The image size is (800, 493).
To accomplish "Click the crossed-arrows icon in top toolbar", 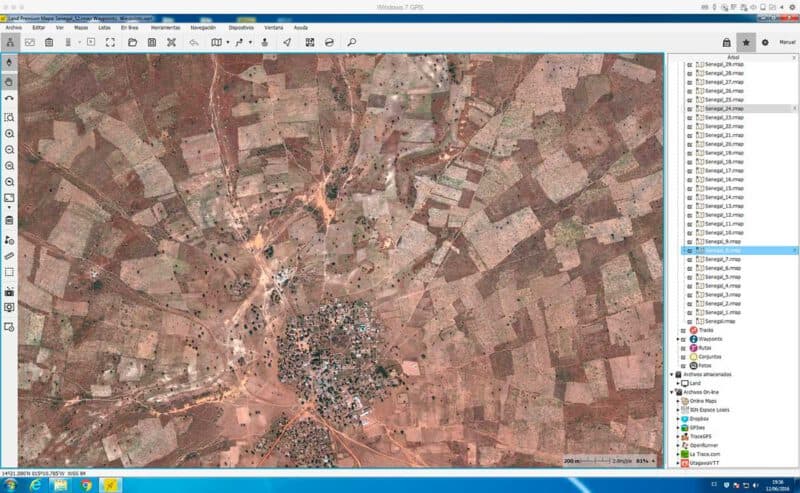I will tap(171, 42).
